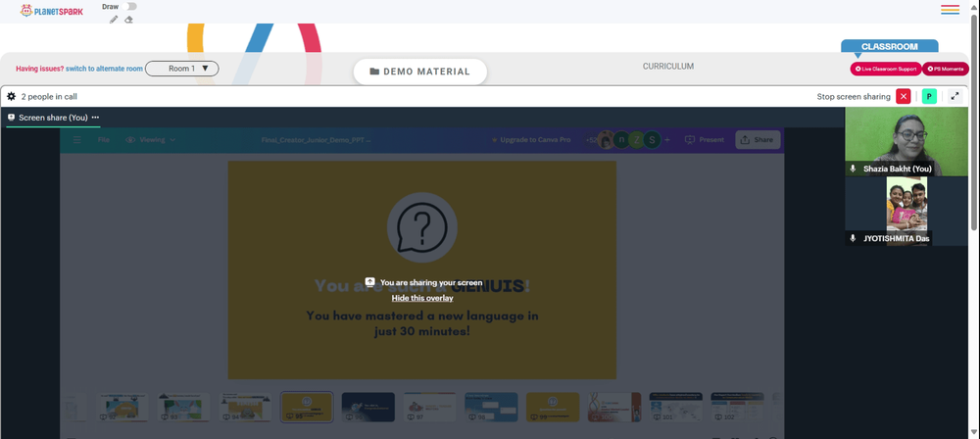Select slide thumbnail 102
The height and width of the screenshot is (439, 980).
click(x=738, y=407)
